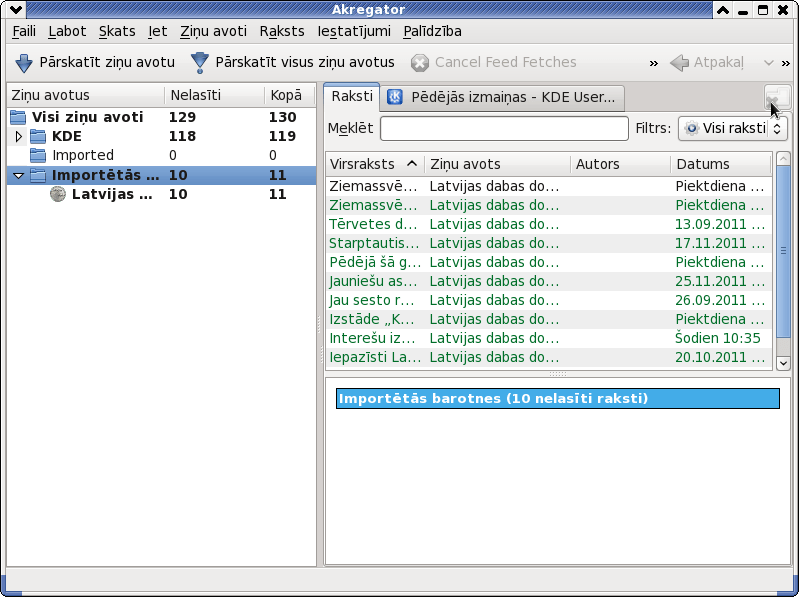
Task: Select article Izstāde „K...
Action: [x=549, y=319]
